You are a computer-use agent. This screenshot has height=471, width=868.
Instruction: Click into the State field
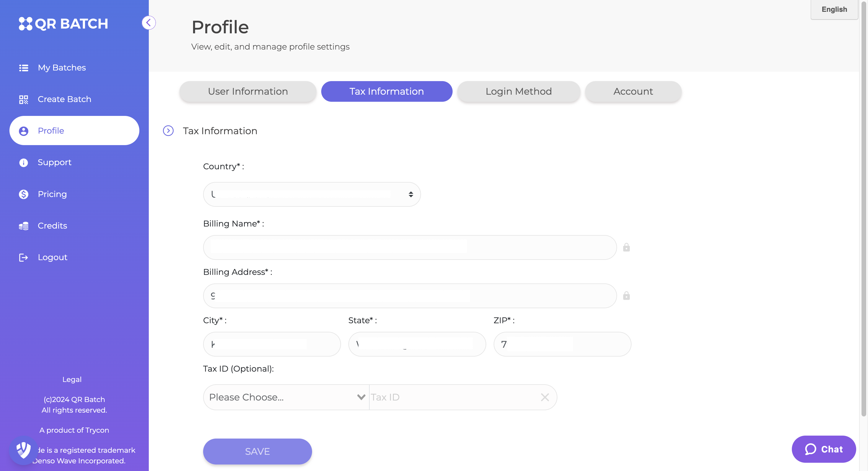click(417, 344)
